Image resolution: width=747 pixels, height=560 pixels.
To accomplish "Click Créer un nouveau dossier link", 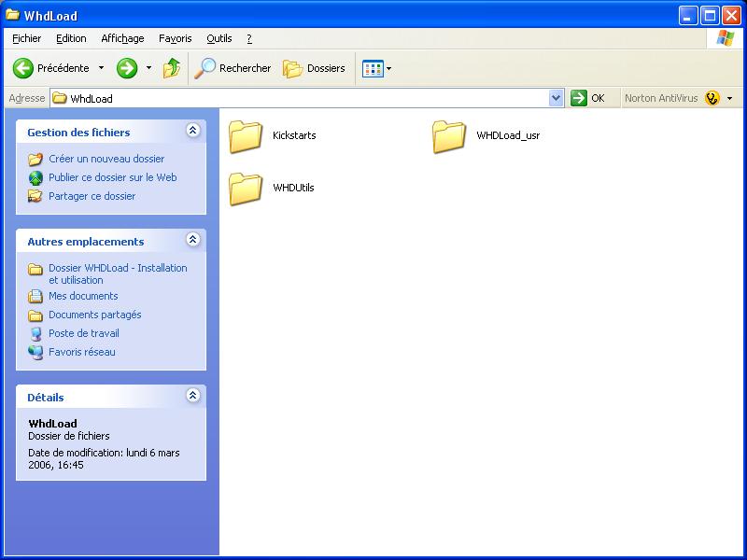I will [x=106, y=159].
